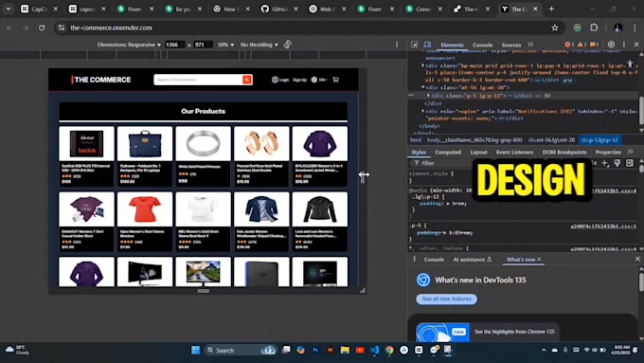The image size is (644, 363).
Task: Open the Properties tab
Action: click(x=608, y=152)
